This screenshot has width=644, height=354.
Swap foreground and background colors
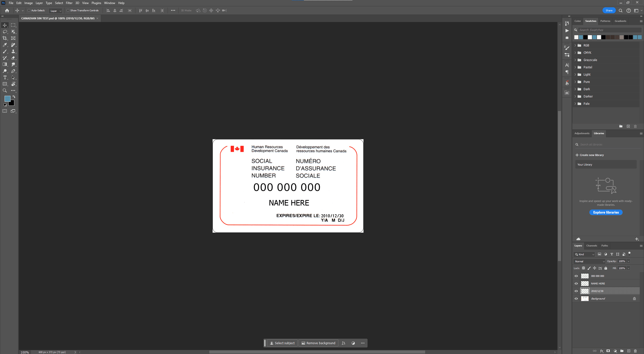[14, 97]
